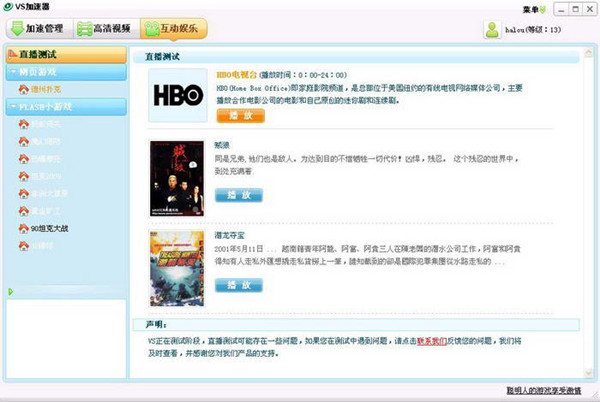Click the house icon beside 90坦克大战
600x402 pixels.
tap(24, 228)
